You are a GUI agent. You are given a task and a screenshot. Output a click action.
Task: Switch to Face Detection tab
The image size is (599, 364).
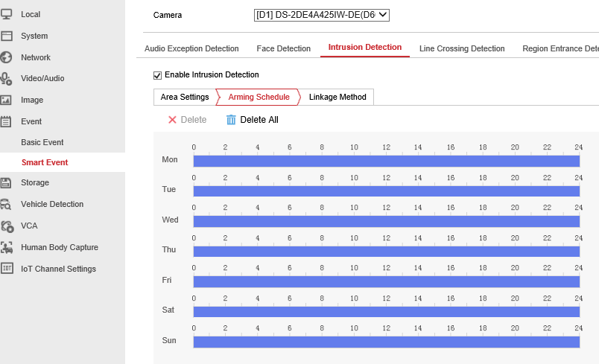(x=283, y=48)
